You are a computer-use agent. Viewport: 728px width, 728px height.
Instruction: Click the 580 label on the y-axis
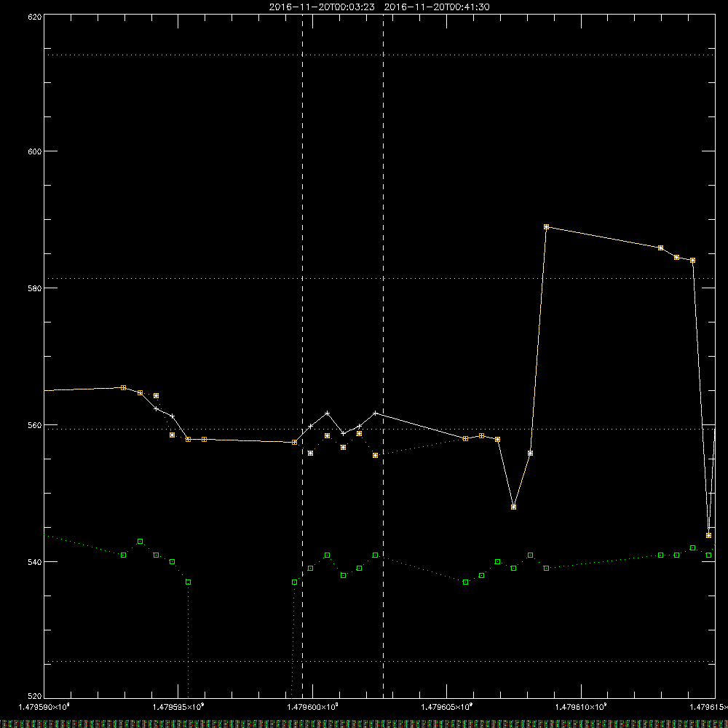coord(35,288)
